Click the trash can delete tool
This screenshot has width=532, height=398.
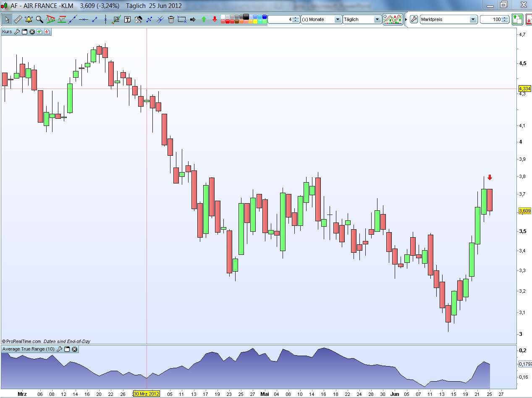[x=171, y=19]
